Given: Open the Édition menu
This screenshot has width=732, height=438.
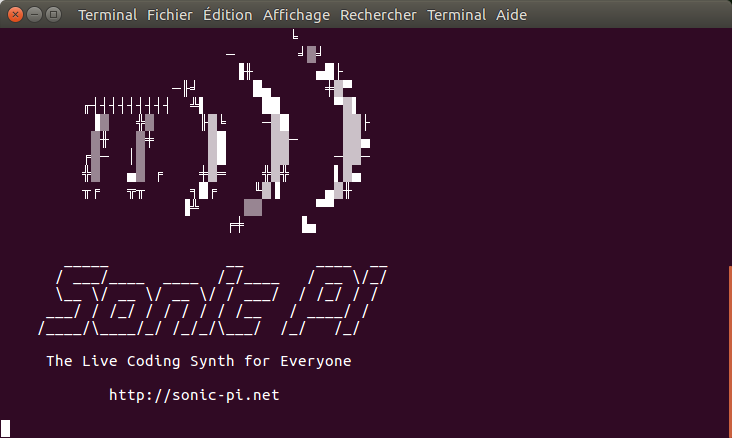Looking at the screenshot, I should click(227, 14).
